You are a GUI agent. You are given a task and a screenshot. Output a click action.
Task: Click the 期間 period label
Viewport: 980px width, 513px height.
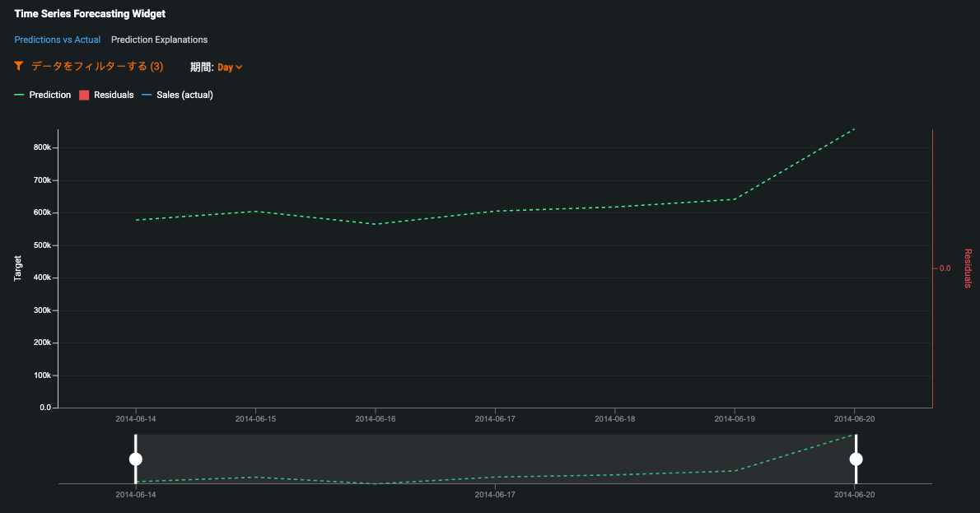[202, 67]
